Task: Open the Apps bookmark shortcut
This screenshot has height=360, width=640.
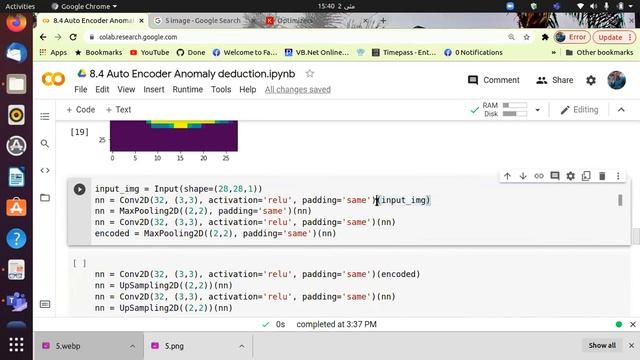Action: tap(53, 52)
